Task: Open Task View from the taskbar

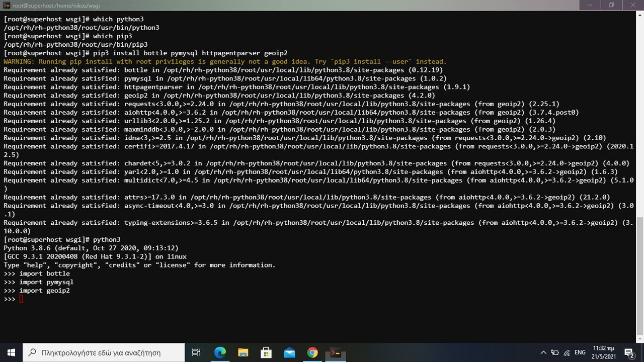Action: [x=196, y=352]
